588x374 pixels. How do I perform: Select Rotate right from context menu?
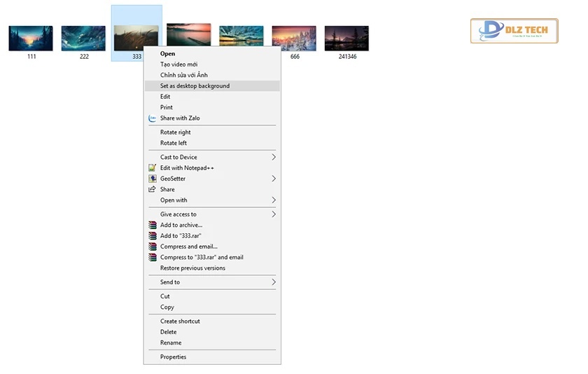[175, 132]
